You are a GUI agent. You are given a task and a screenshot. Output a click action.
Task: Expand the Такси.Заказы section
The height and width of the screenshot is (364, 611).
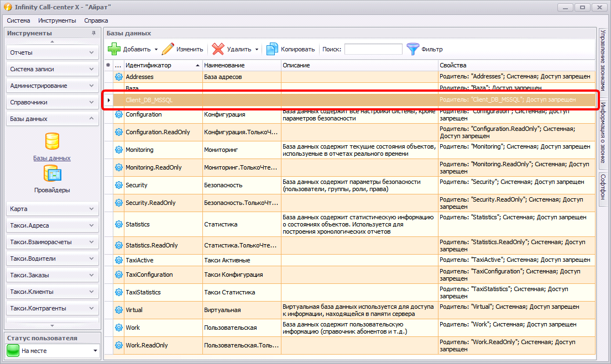[x=52, y=275]
